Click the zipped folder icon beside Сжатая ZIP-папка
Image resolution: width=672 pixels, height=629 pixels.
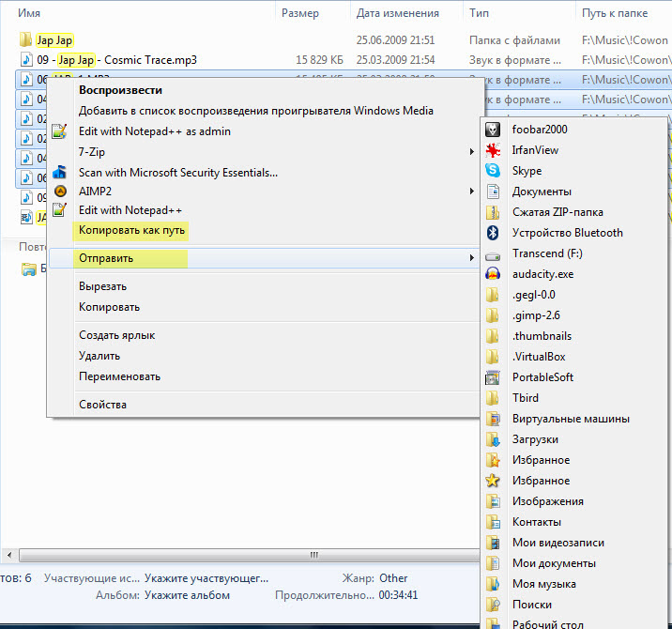[493, 212]
